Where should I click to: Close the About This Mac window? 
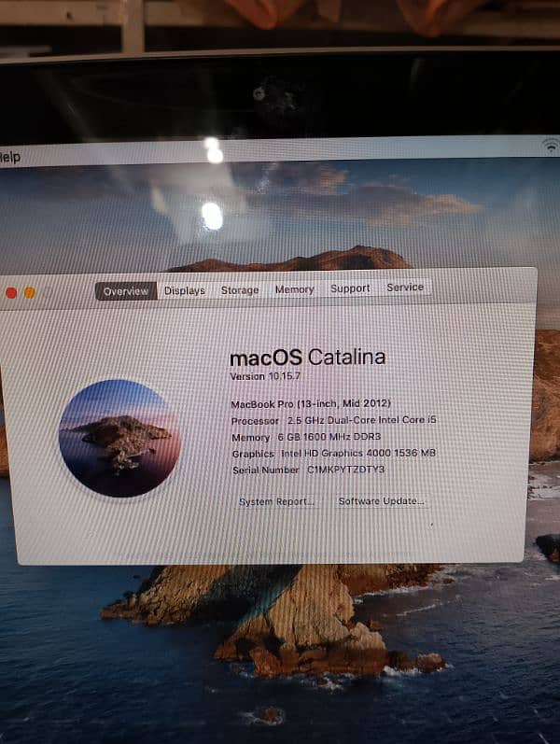11,292
